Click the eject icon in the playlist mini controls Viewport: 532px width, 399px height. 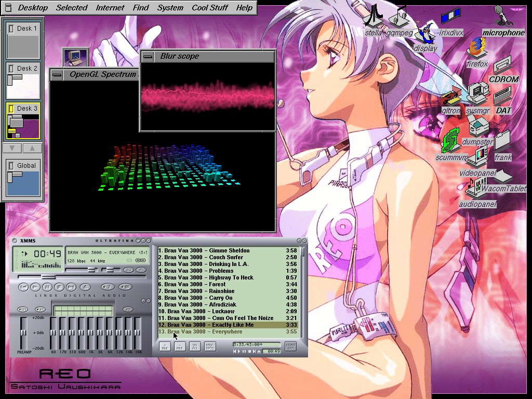pos(259,352)
